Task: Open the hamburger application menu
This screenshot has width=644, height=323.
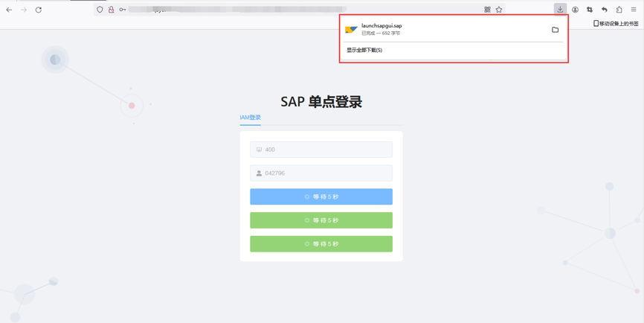Action: pyautogui.click(x=634, y=10)
